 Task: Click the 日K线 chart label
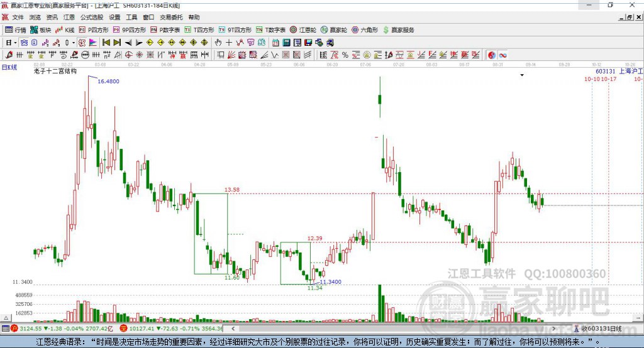click(9, 67)
